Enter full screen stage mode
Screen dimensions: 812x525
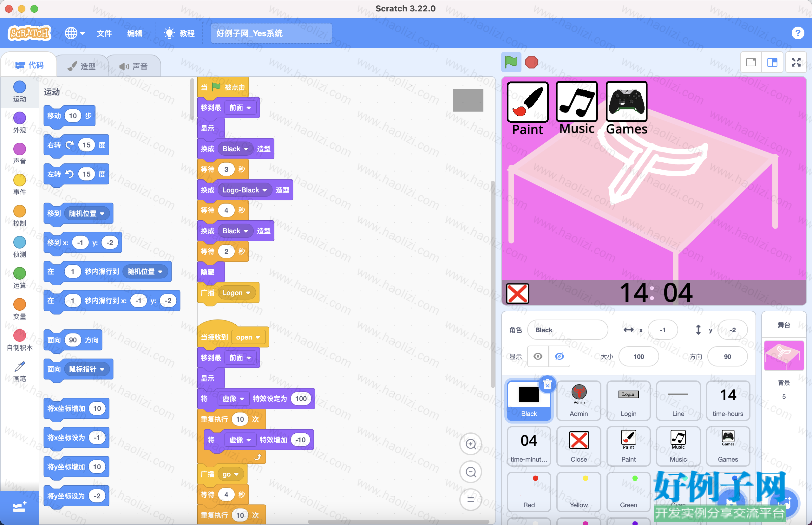point(796,62)
